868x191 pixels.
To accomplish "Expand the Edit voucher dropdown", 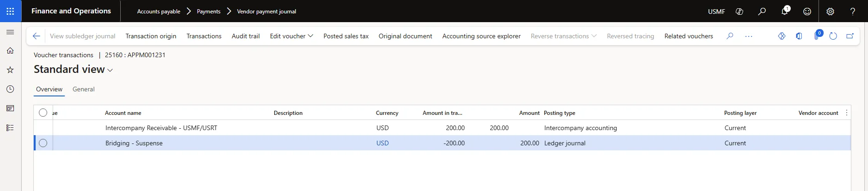I will coord(291,36).
